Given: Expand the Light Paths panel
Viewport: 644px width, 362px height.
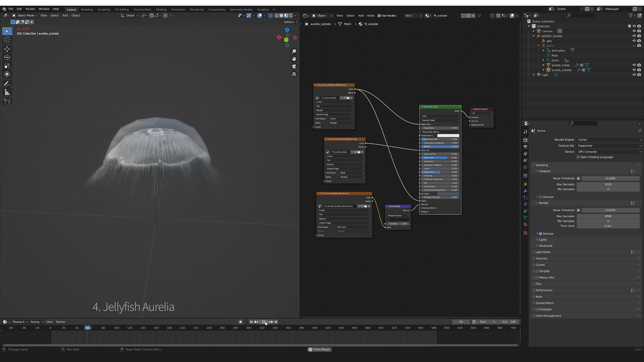Looking at the screenshot, I should pyautogui.click(x=543, y=252).
